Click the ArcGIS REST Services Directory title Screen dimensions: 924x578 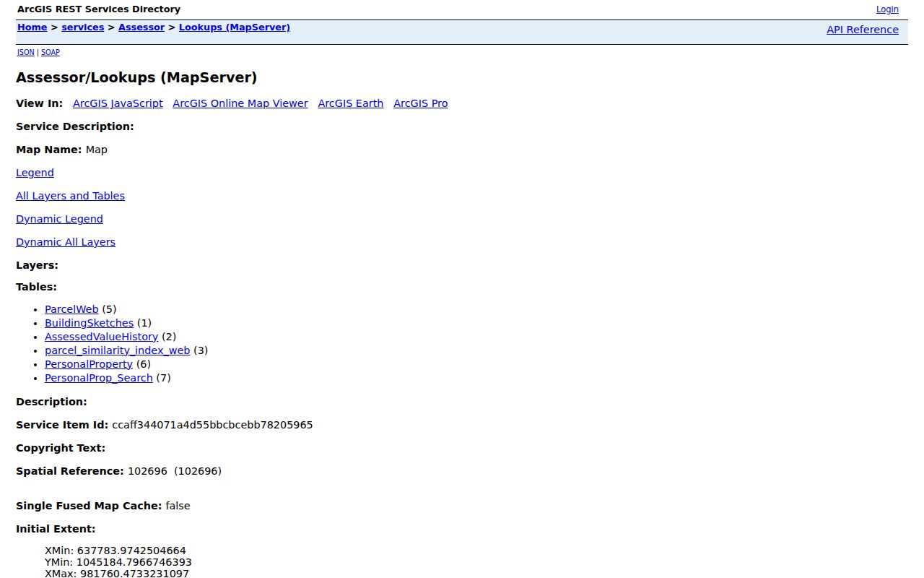coord(99,9)
